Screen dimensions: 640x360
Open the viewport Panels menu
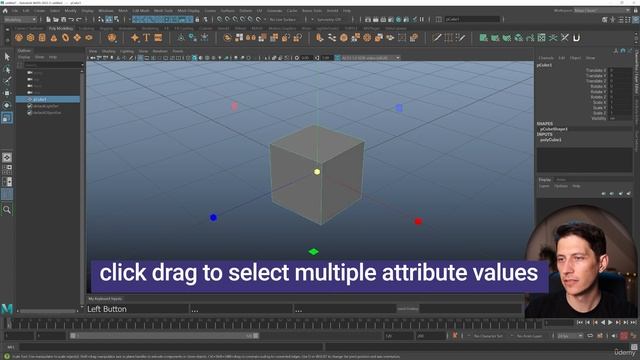(x=178, y=51)
